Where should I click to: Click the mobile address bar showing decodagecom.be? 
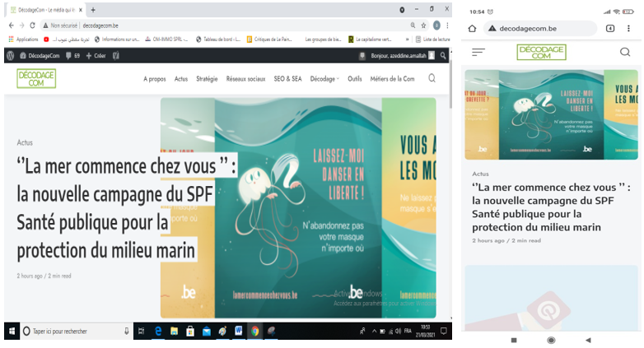coord(540,28)
